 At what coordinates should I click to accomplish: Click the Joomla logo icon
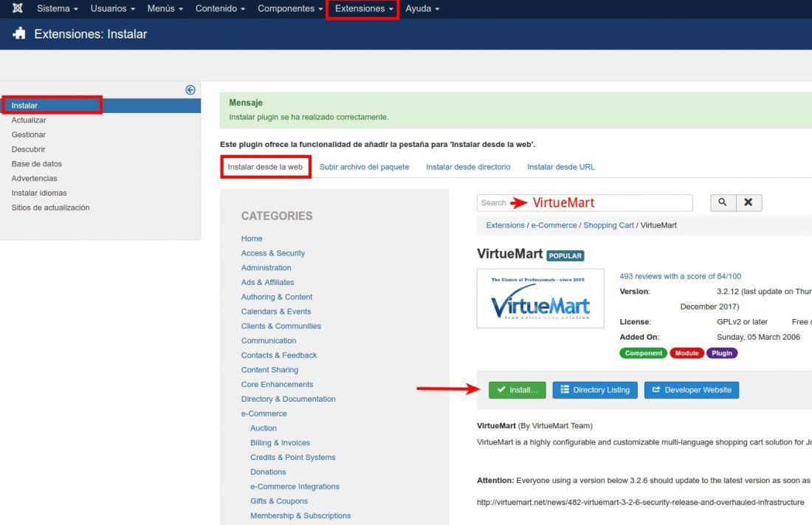click(x=18, y=8)
